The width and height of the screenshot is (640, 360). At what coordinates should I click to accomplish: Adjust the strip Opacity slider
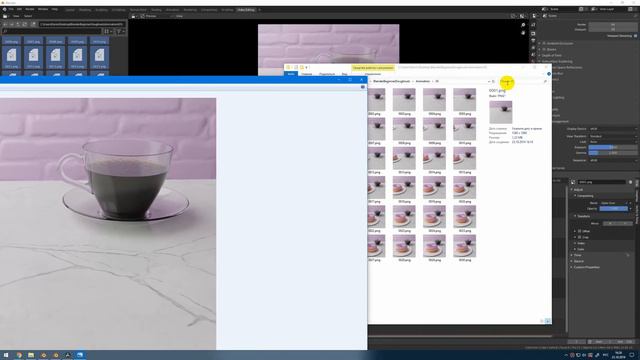(614, 209)
